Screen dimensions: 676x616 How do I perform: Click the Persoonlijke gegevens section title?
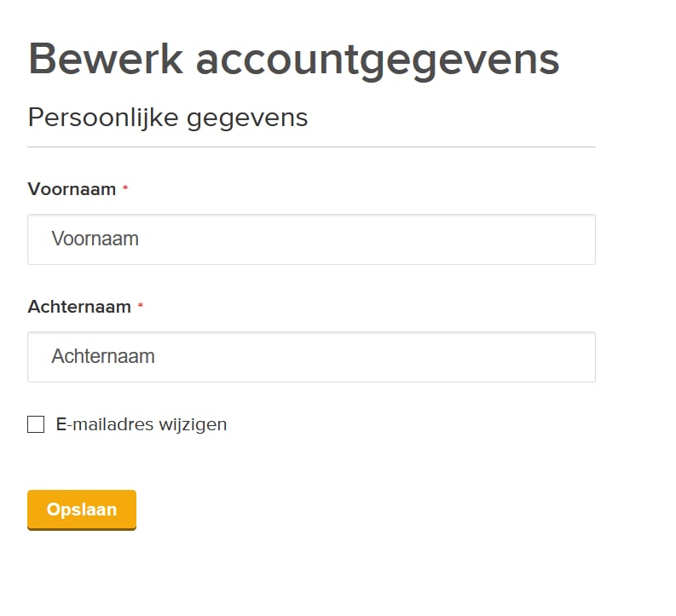pos(168,118)
